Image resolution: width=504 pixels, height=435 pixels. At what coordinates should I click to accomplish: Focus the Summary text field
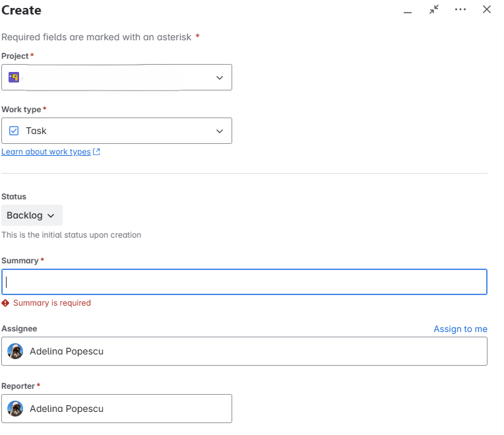244,282
